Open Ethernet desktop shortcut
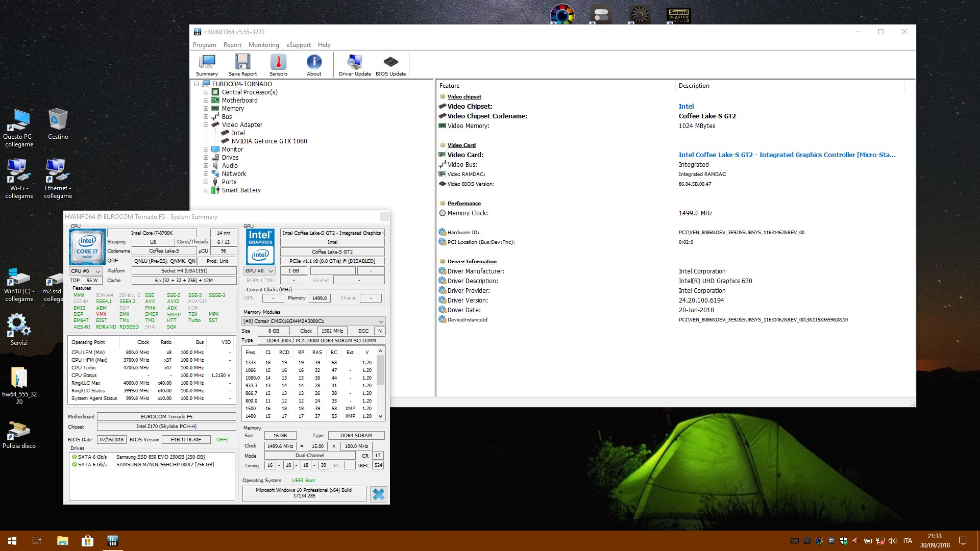Screen dimensions: 980x551 tap(58, 179)
